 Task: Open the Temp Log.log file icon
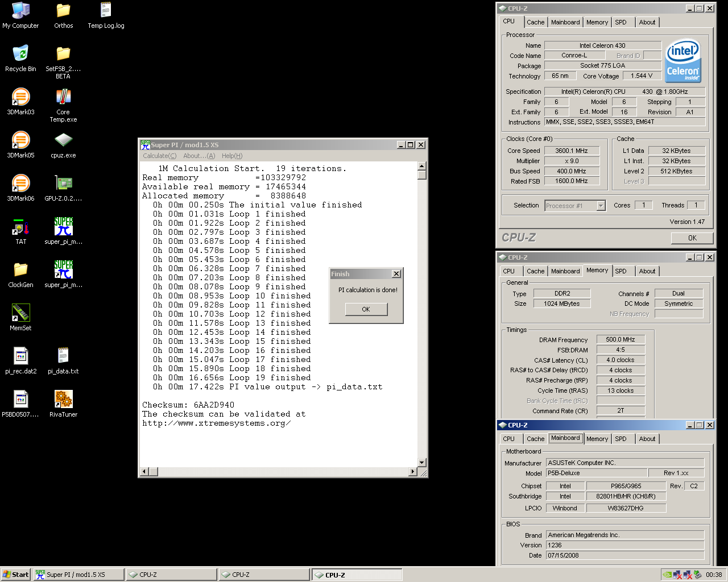point(106,15)
